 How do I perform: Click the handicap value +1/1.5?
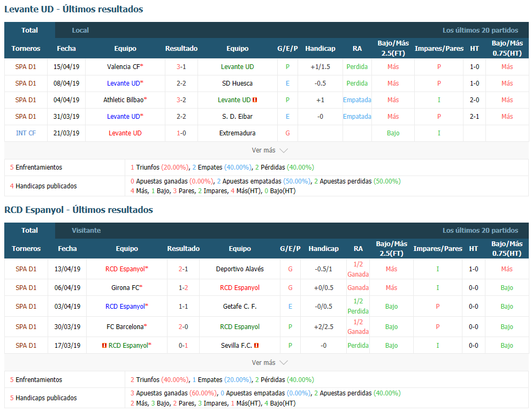pyautogui.click(x=320, y=67)
